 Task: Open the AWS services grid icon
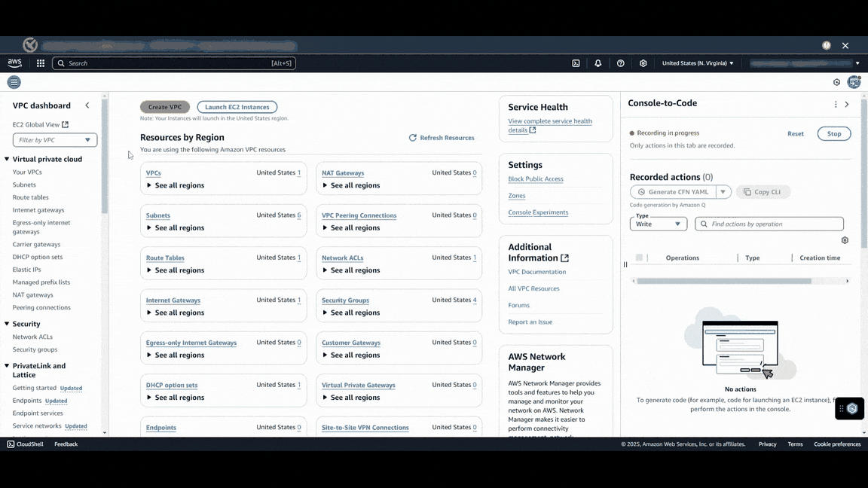click(x=41, y=63)
